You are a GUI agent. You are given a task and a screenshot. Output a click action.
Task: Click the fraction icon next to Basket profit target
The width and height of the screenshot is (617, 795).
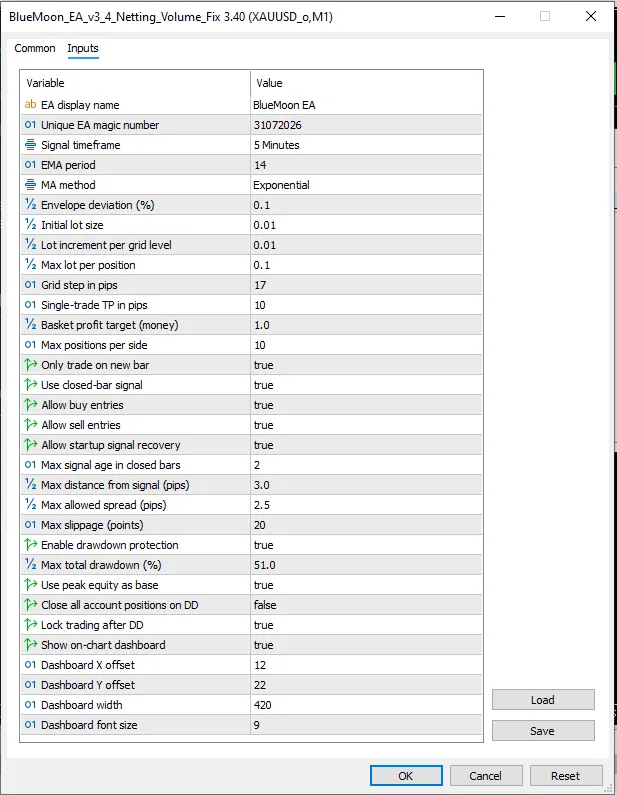30,324
